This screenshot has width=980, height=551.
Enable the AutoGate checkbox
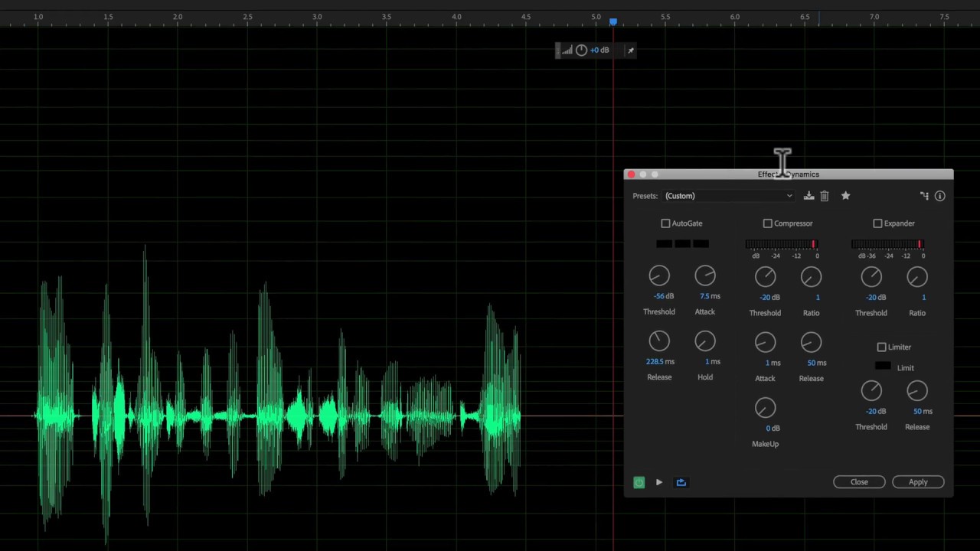pos(665,223)
